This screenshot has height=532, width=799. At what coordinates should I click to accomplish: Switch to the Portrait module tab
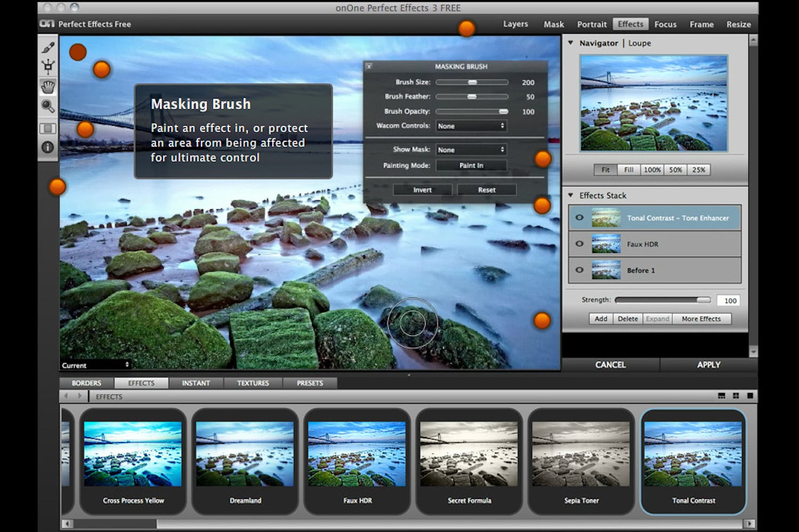pos(592,24)
